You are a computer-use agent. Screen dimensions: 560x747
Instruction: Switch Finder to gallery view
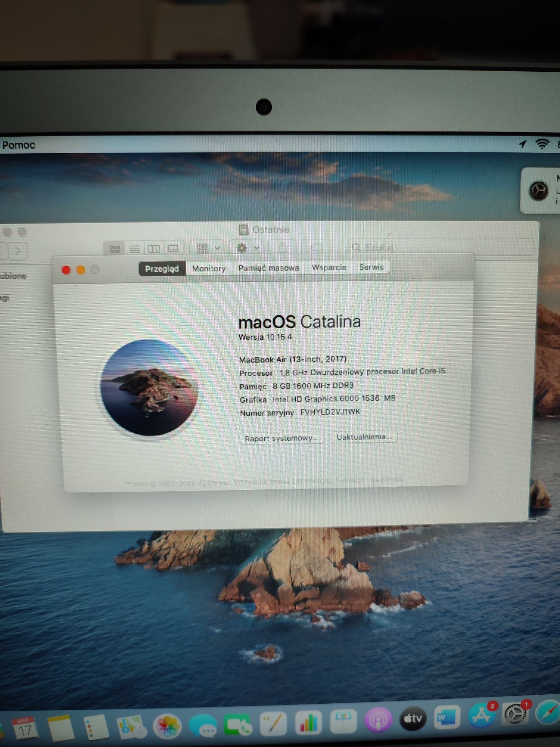[174, 248]
